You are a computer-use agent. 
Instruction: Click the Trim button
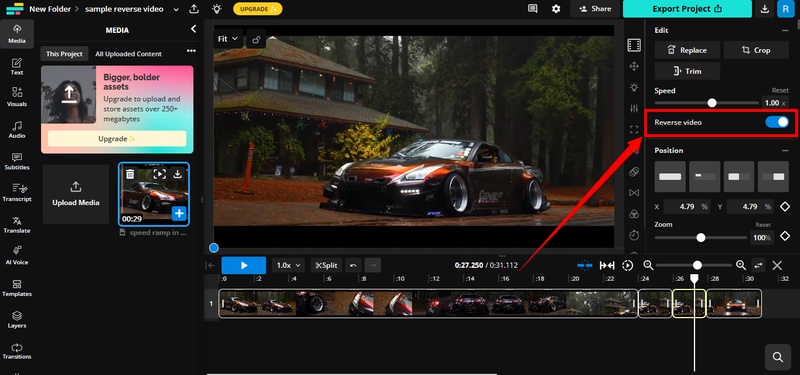[x=687, y=71]
